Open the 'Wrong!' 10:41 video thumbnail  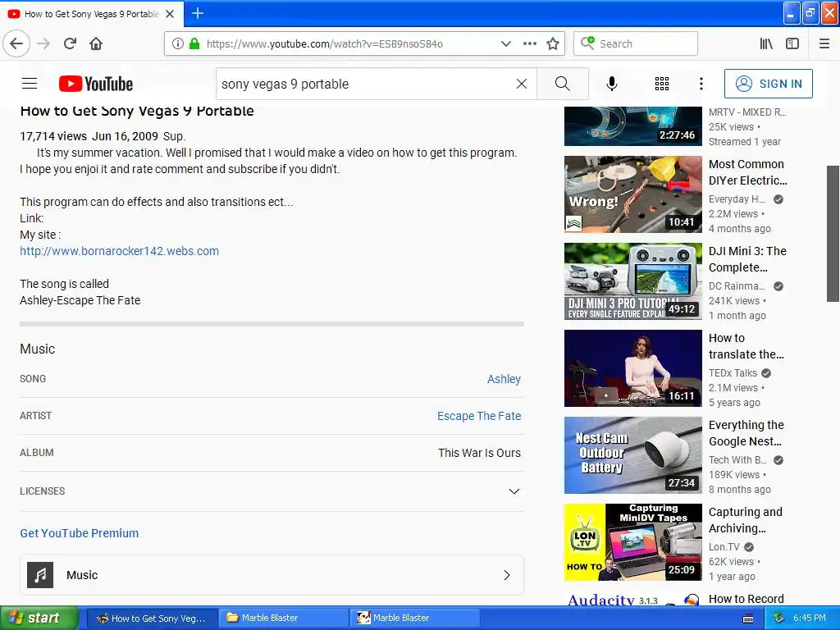(x=632, y=194)
